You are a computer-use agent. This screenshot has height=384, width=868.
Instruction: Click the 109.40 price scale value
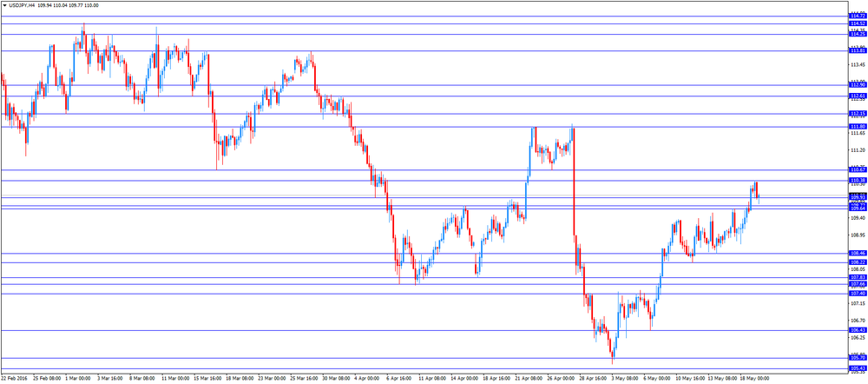click(858, 218)
